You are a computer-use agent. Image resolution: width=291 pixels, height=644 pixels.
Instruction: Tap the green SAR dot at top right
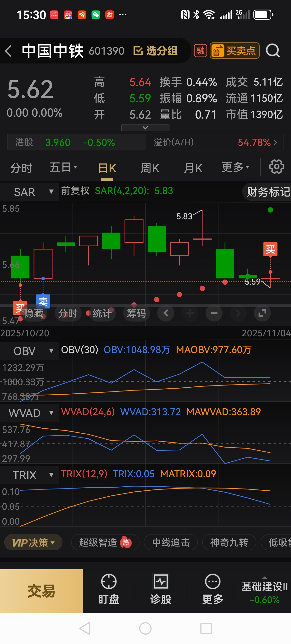270,210
